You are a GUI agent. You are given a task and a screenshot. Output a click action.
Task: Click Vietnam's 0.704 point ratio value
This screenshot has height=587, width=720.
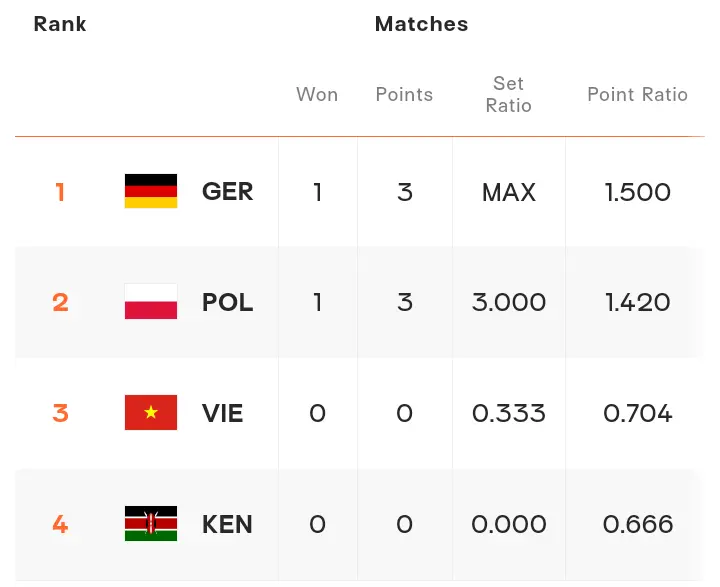click(637, 413)
